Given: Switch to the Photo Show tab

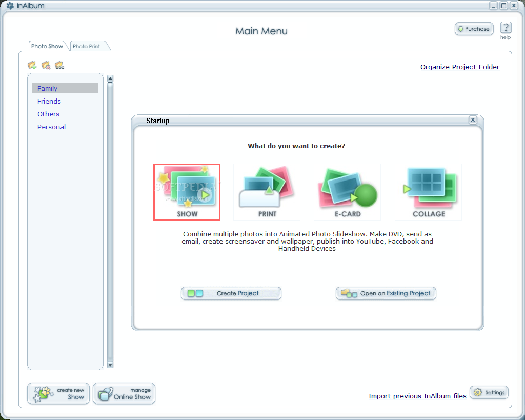Looking at the screenshot, I should coord(47,46).
